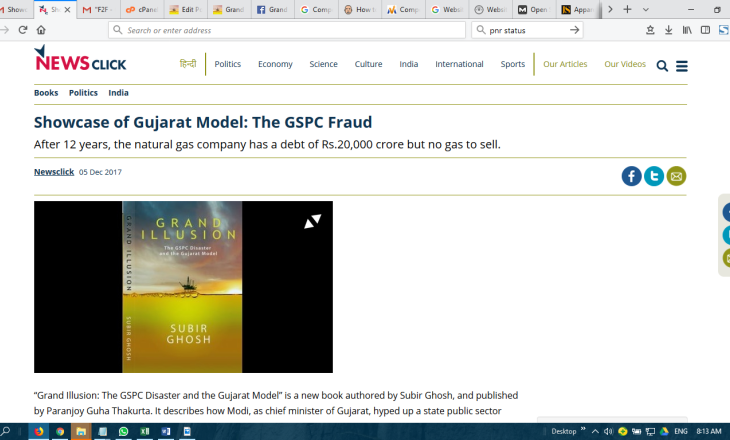Open the Culture section
The image size is (730, 440).
[x=368, y=64]
